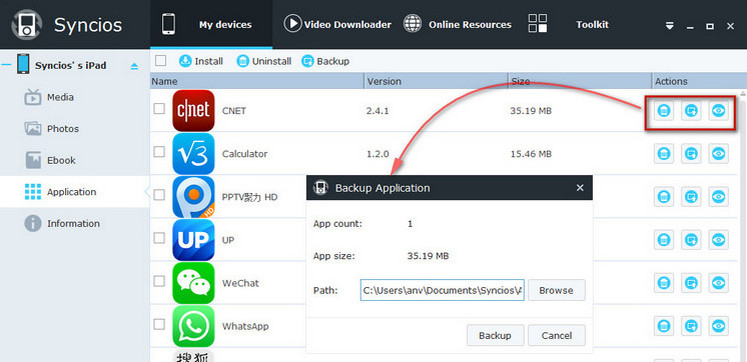Uninstall WhatsApp using its trash icon
This screenshot has width=747, height=362.
coord(664,326)
